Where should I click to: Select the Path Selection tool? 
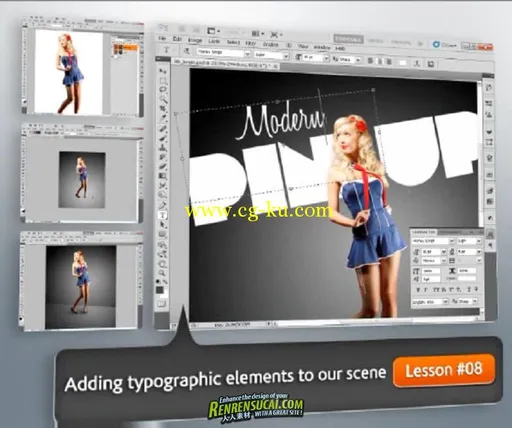163,225
